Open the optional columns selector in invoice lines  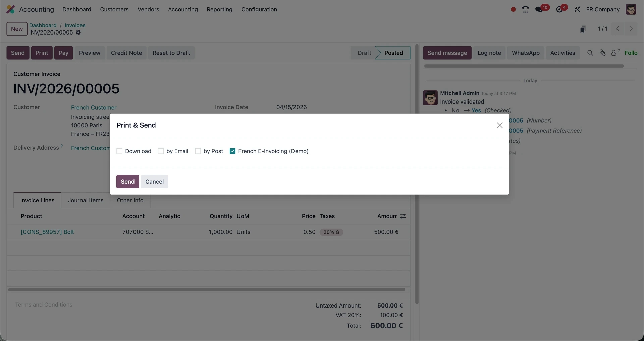403,216
